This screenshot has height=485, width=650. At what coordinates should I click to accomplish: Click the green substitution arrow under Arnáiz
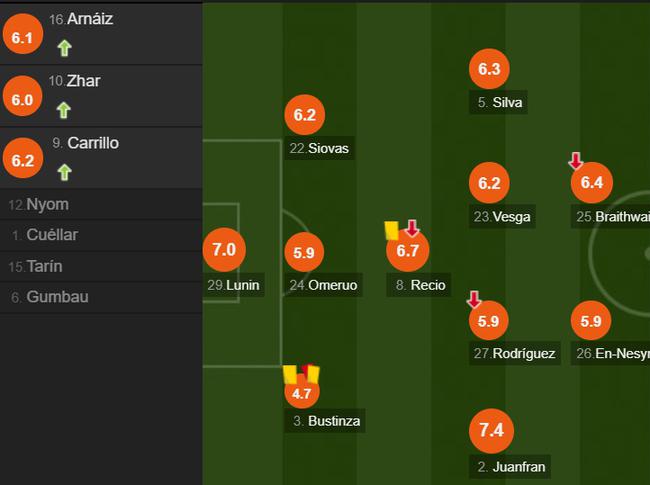[64, 48]
